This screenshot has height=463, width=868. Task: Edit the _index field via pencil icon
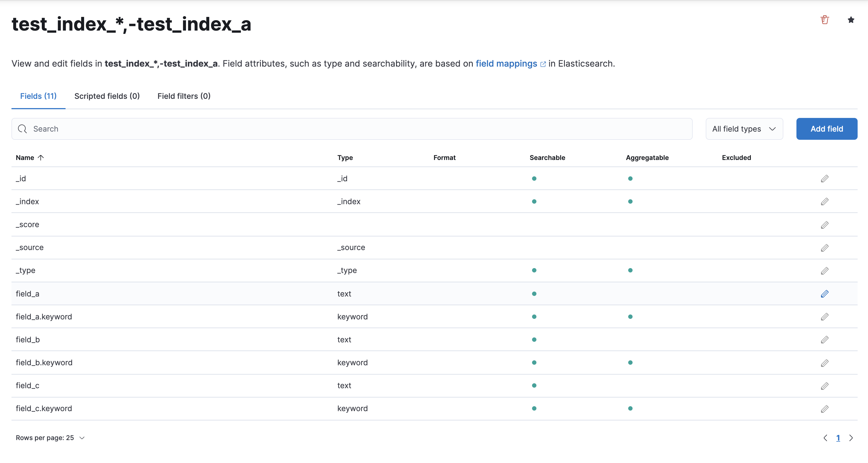click(825, 201)
